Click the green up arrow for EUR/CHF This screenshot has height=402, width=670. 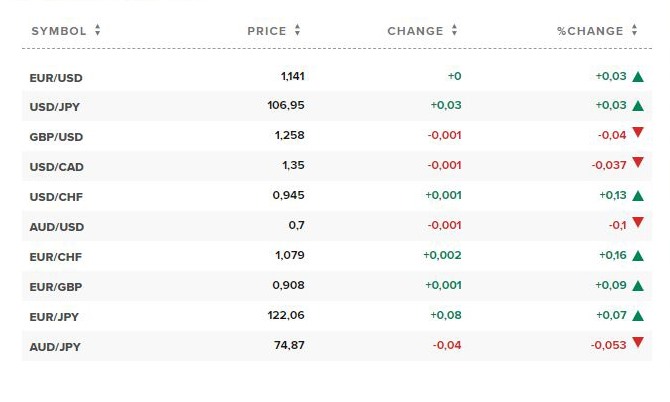638,255
